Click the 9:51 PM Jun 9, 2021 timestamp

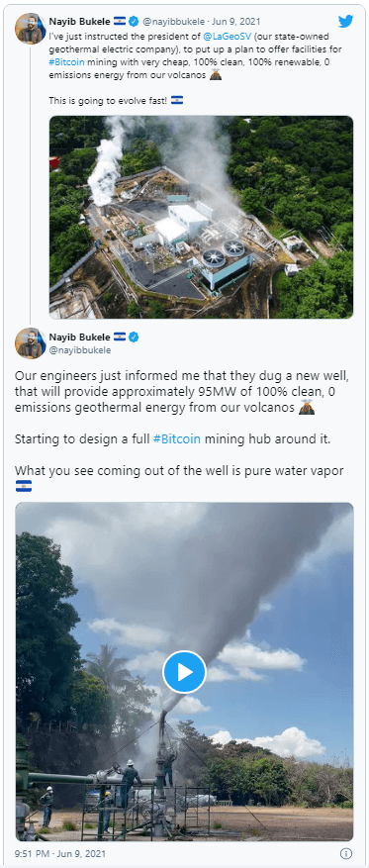(59, 853)
